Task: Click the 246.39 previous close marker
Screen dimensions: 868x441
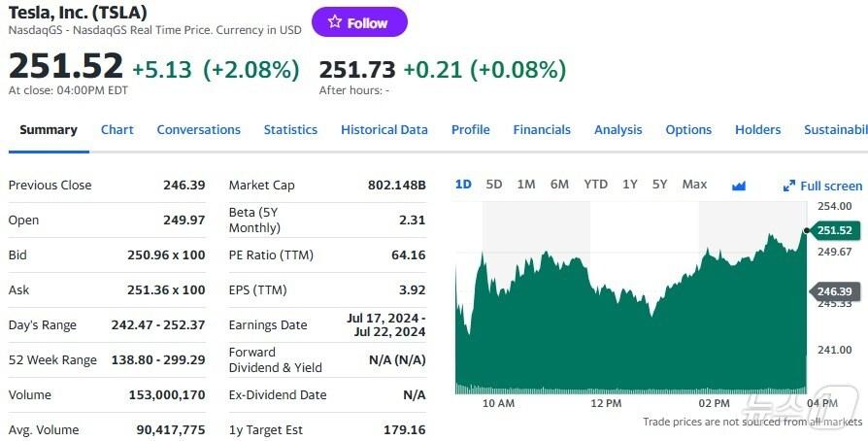Action: (x=833, y=291)
